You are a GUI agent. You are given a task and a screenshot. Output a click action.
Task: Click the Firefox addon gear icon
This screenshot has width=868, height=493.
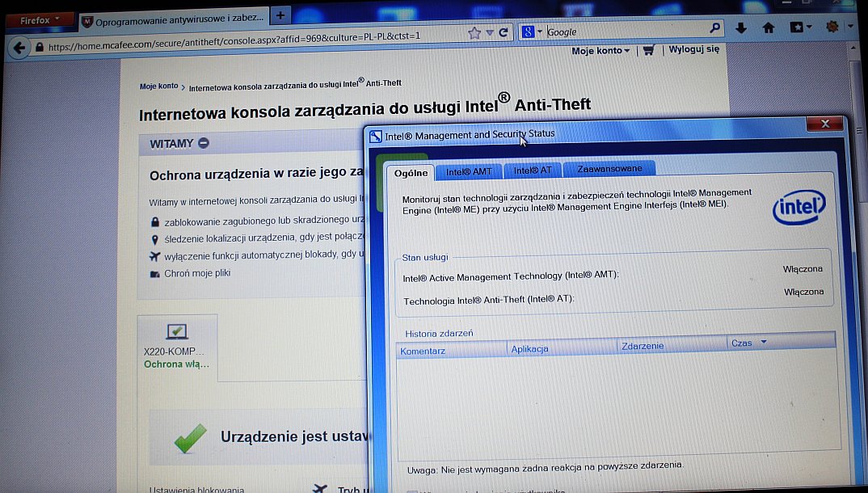pos(832,26)
